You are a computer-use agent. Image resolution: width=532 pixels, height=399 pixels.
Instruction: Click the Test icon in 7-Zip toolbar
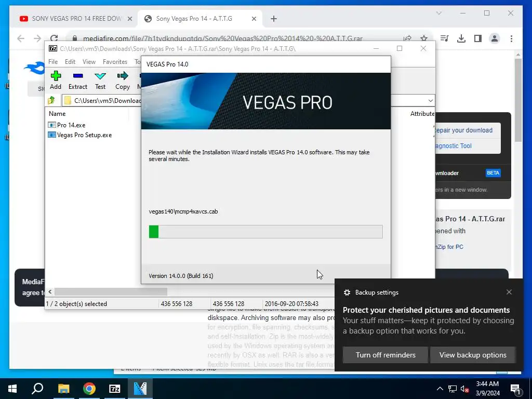[100, 80]
